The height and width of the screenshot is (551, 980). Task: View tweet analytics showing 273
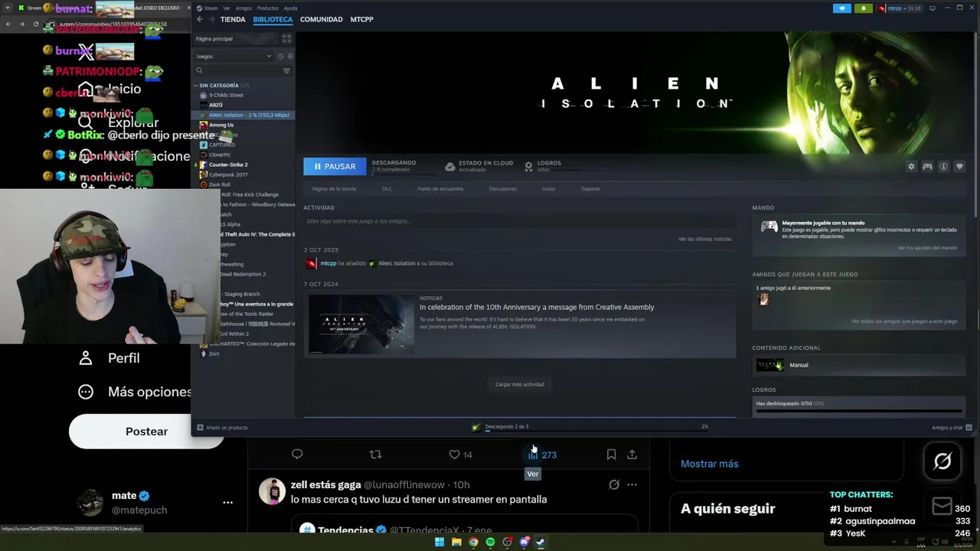coord(542,455)
